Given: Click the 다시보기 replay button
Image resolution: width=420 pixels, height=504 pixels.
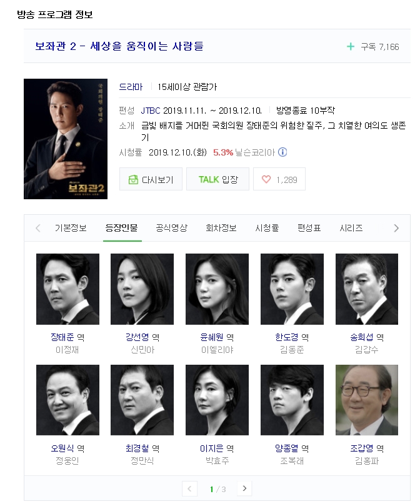Looking at the screenshot, I should point(151,179).
